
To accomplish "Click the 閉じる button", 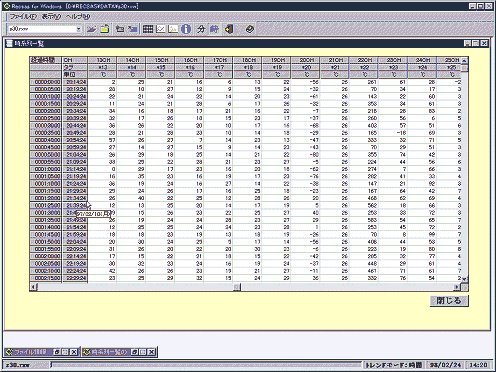I will pos(449,301).
